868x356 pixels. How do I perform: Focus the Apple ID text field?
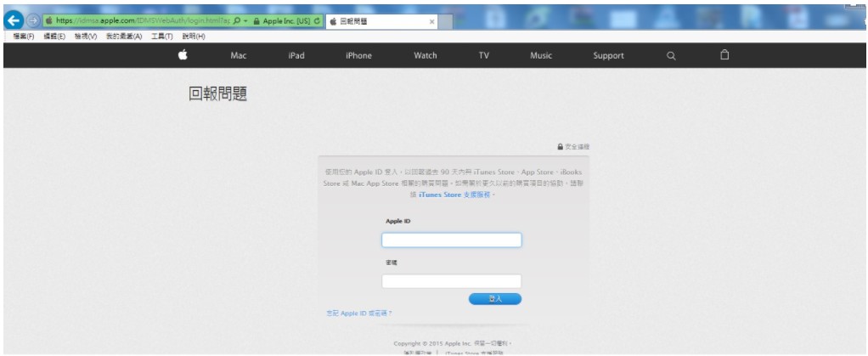point(451,240)
